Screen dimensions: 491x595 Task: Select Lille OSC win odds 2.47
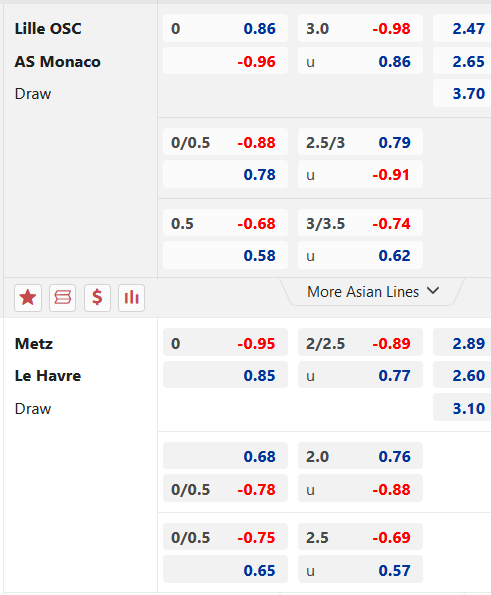coord(462,28)
